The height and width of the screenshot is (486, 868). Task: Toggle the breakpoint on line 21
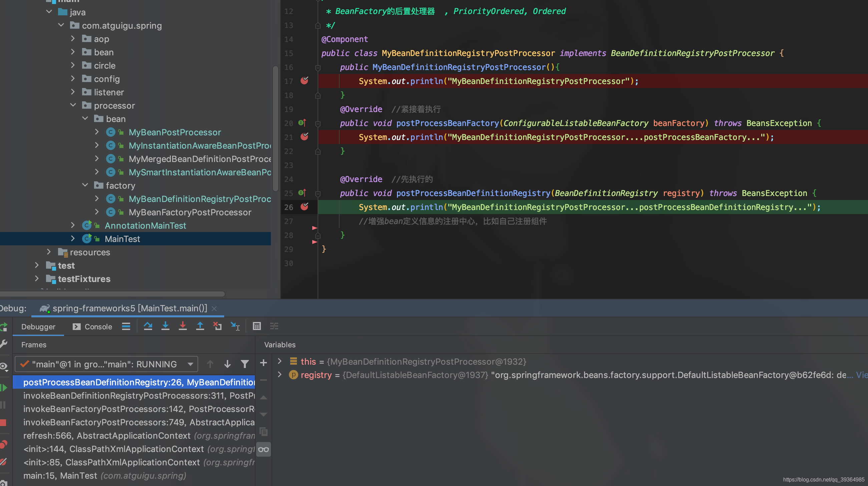(304, 137)
